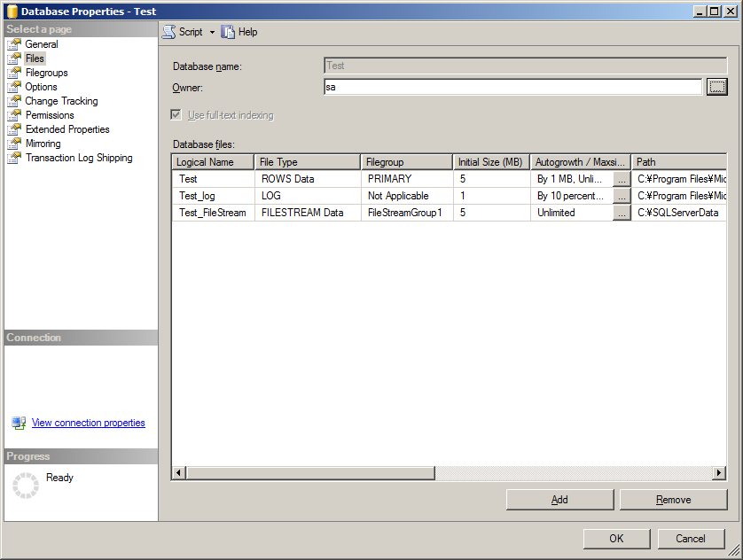Viewport: 743px width, 560px height.
Task: Open the Permissions page
Action: coord(49,114)
